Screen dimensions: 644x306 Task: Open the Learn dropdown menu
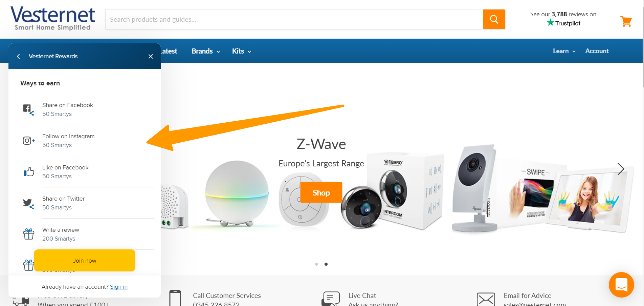(564, 51)
